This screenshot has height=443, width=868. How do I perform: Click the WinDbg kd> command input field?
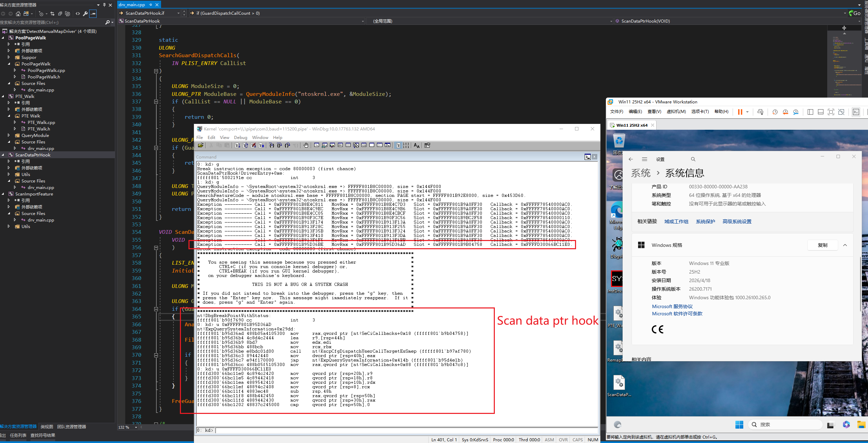[406, 430]
